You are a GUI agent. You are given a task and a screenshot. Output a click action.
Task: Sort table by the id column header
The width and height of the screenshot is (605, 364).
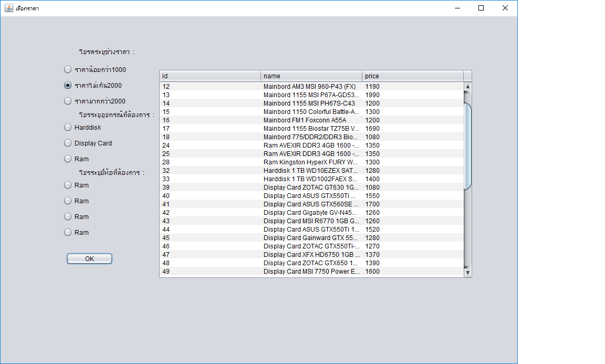(210, 76)
